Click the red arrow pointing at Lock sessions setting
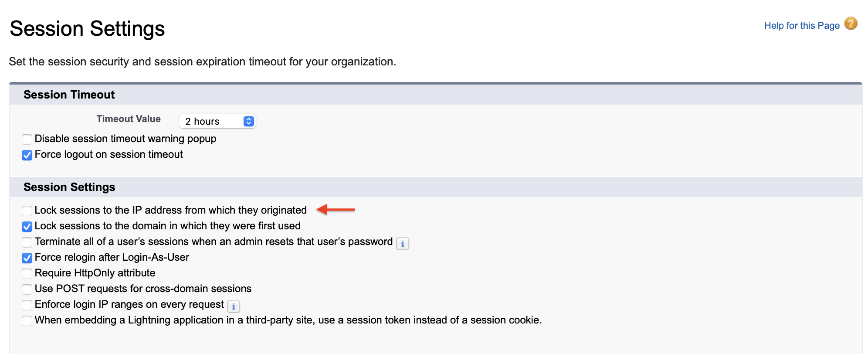This screenshot has width=868, height=354. click(336, 210)
